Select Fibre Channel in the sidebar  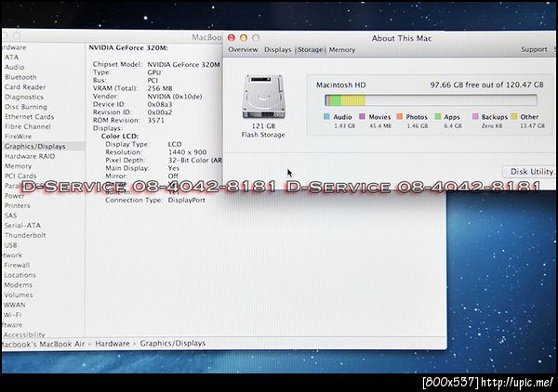pyautogui.click(x=27, y=127)
